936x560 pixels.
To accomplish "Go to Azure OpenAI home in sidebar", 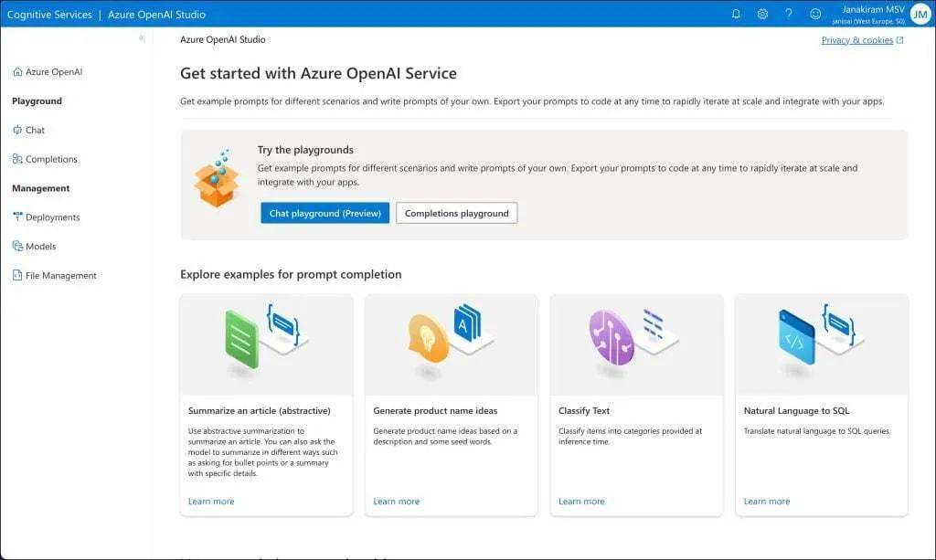I will [x=48, y=72].
